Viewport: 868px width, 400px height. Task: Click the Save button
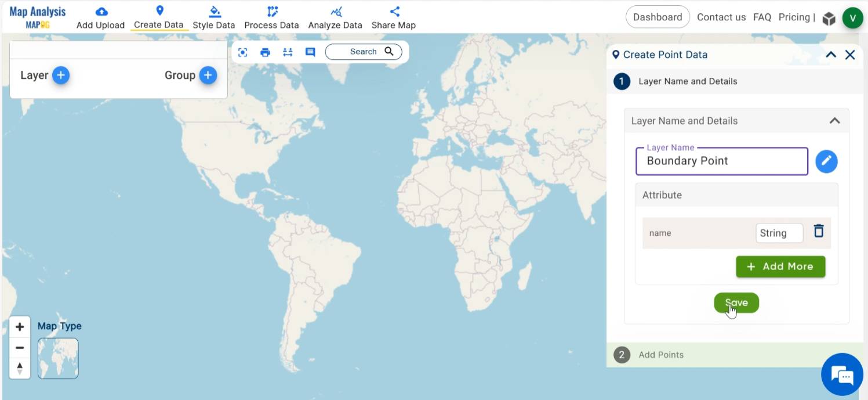pos(736,302)
